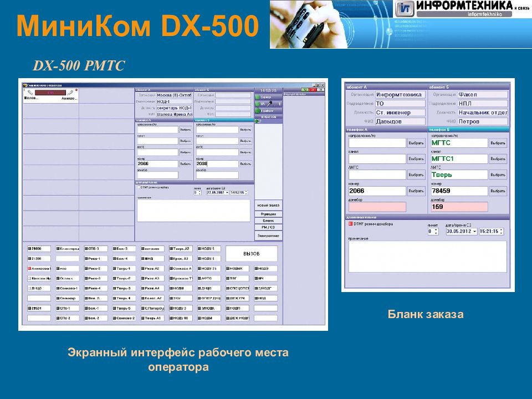Adjust the 14:52:55 time spinner in operator window

tap(246, 193)
